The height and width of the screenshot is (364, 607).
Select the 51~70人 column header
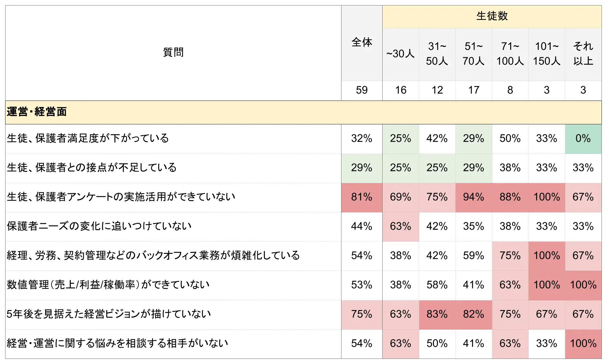(x=474, y=54)
